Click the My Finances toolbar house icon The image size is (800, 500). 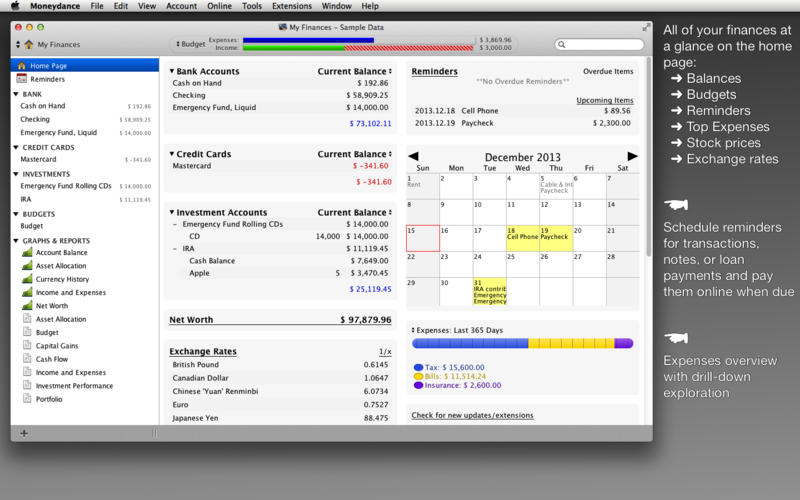tap(29, 44)
